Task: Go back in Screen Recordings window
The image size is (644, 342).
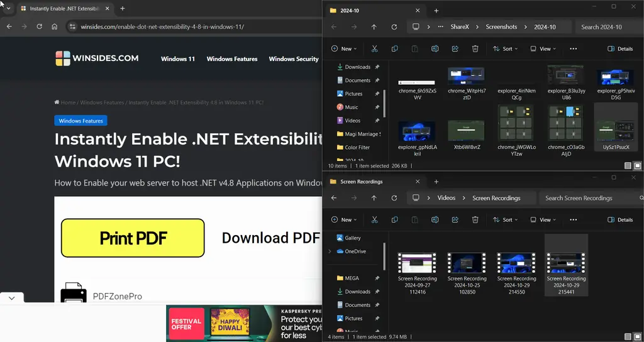Action: click(334, 198)
